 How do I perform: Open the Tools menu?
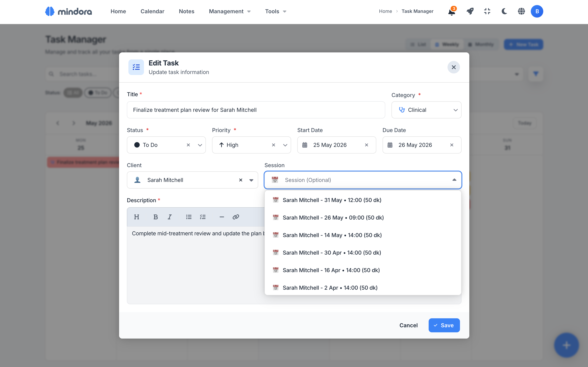[276, 11]
